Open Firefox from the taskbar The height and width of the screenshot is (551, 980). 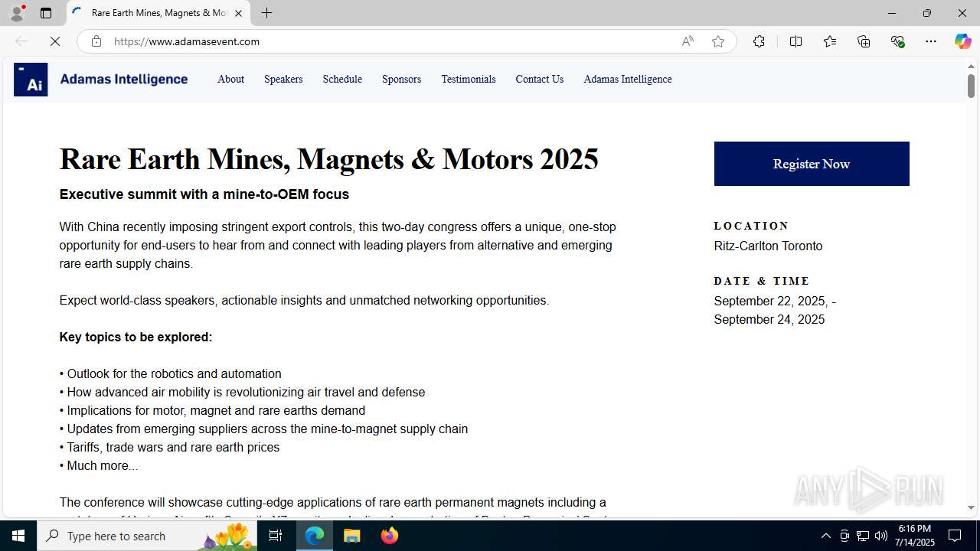click(389, 536)
